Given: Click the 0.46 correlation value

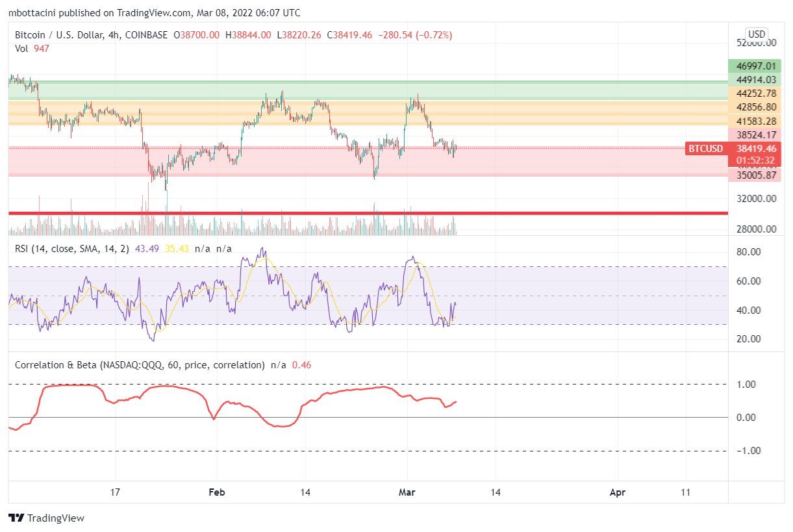Looking at the screenshot, I should (301, 365).
